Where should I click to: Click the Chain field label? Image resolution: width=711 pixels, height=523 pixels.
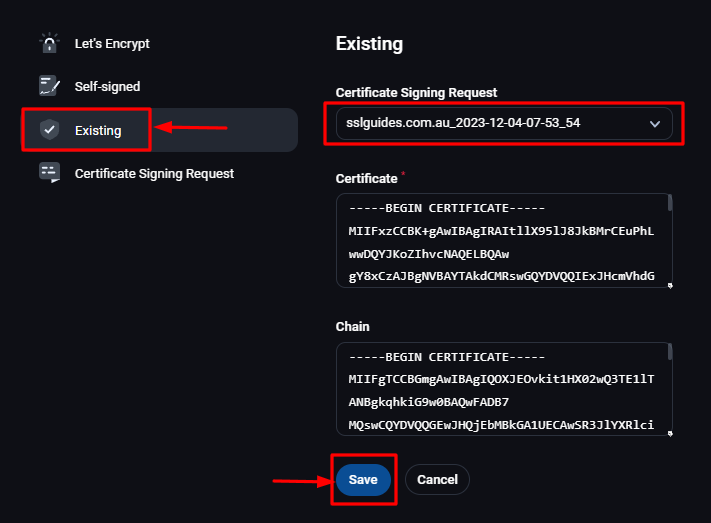[353, 326]
